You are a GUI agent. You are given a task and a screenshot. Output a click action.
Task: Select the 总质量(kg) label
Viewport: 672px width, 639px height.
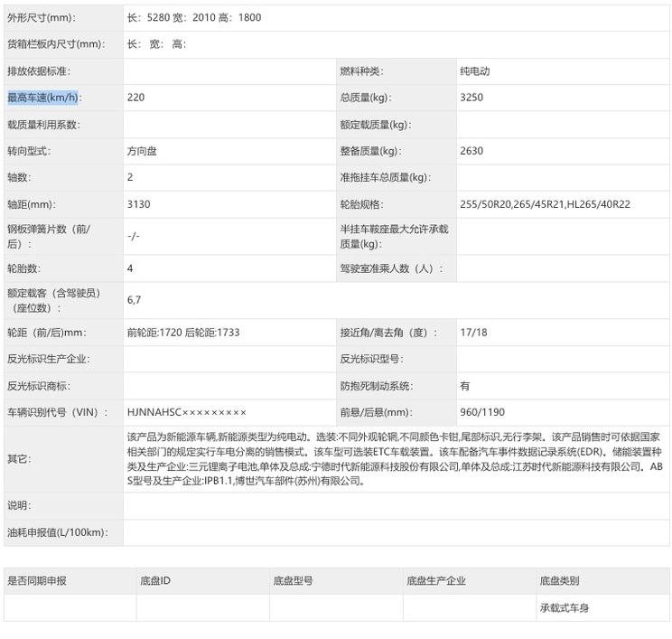point(366,98)
